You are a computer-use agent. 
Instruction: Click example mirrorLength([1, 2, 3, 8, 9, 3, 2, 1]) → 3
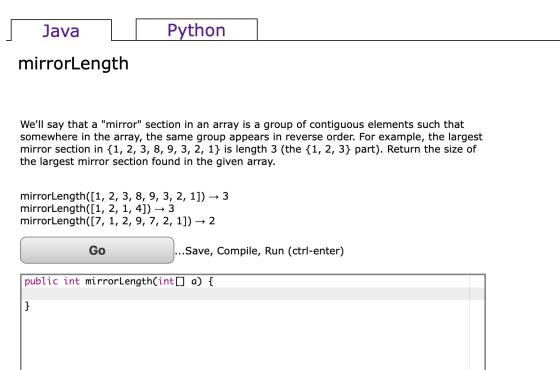point(124,196)
